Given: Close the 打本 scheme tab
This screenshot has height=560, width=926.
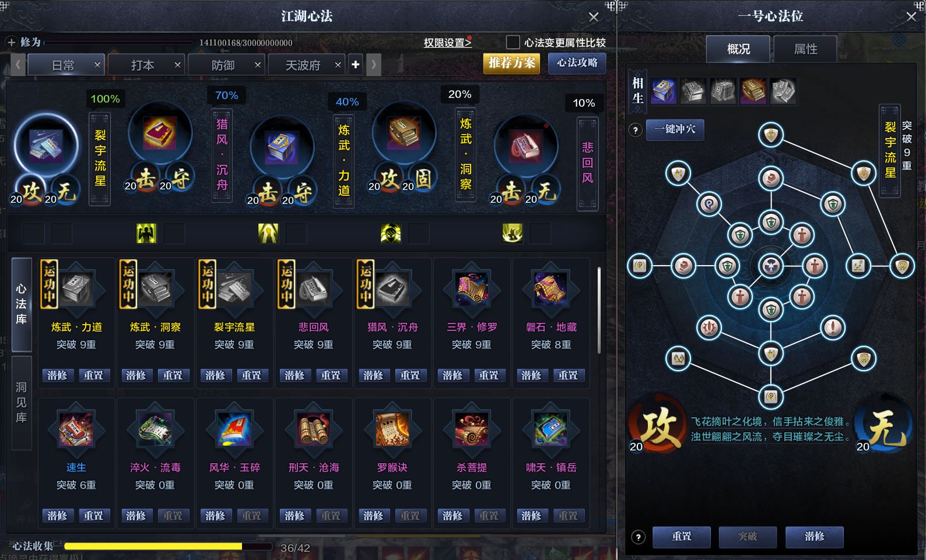Looking at the screenshot, I should (x=177, y=65).
